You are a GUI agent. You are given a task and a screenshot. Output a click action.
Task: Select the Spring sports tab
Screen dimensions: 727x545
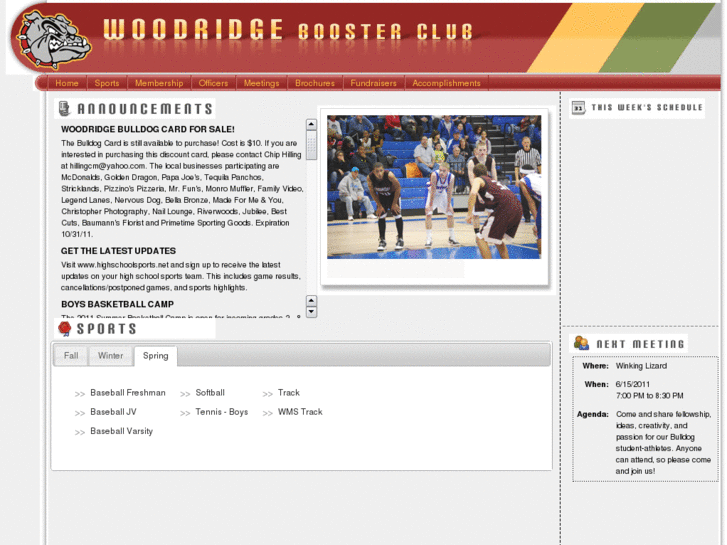(156, 356)
